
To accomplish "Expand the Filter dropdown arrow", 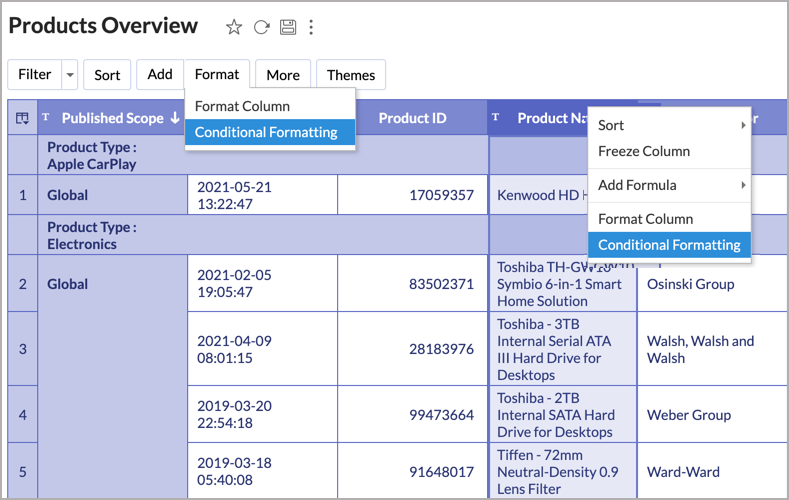I will point(70,75).
